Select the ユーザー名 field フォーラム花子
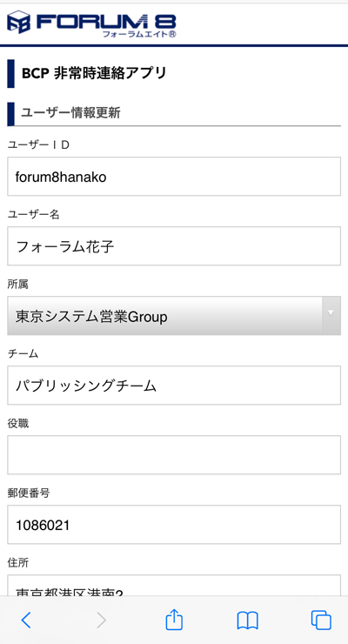The height and width of the screenshot is (644, 348). pos(174,245)
